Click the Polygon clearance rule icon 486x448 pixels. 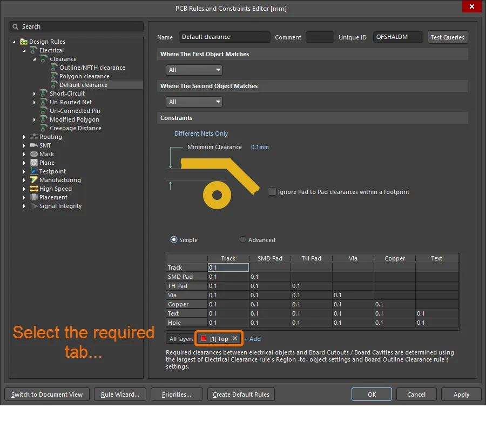click(54, 76)
